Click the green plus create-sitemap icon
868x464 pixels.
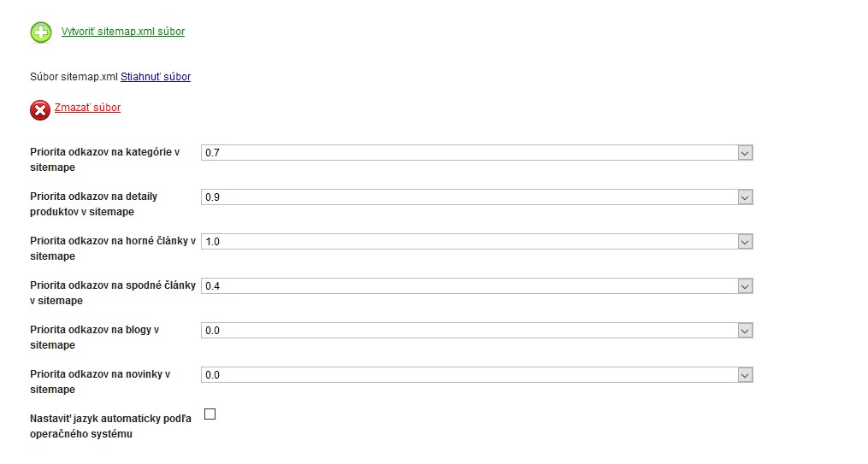click(x=41, y=32)
